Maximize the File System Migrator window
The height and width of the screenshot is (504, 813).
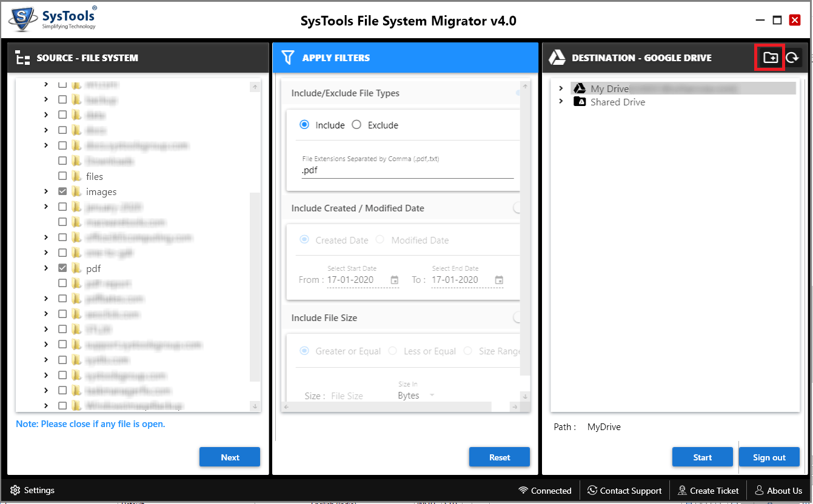[x=777, y=21]
